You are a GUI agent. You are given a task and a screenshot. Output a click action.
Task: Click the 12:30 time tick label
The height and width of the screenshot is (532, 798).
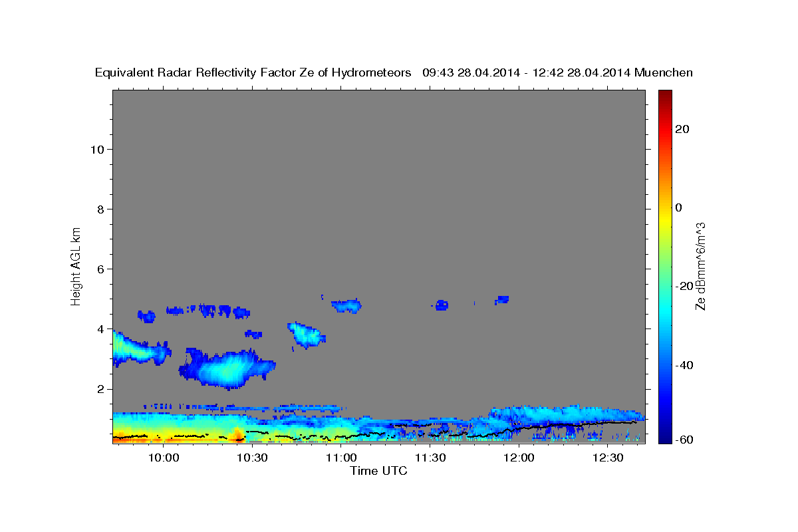click(x=608, y=458)
